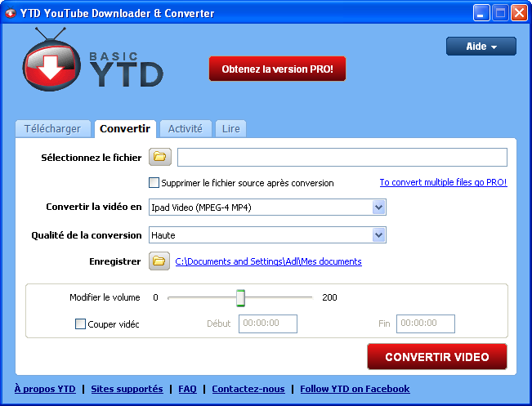Click the YTD logo

click(x=92, y=60)
